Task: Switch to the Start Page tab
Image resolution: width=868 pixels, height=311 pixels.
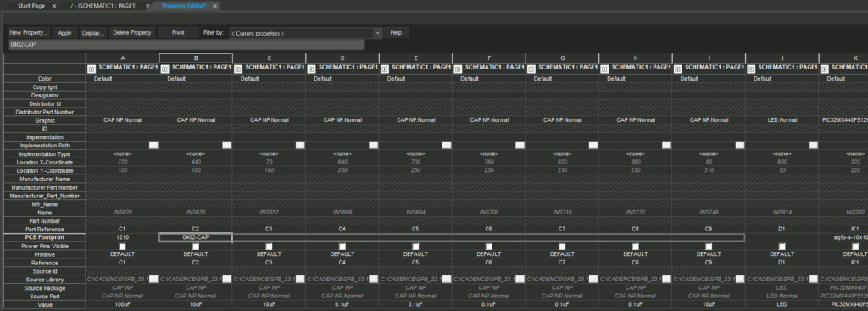Action: (x=31, y=6)
